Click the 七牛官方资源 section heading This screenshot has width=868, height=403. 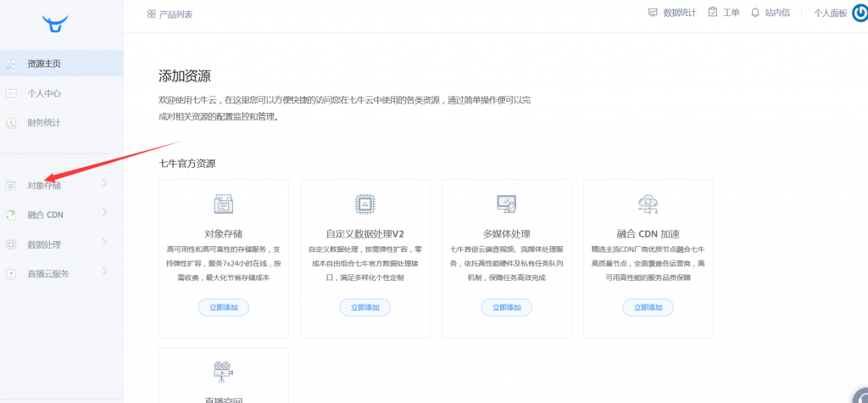(x=187, y=164)
